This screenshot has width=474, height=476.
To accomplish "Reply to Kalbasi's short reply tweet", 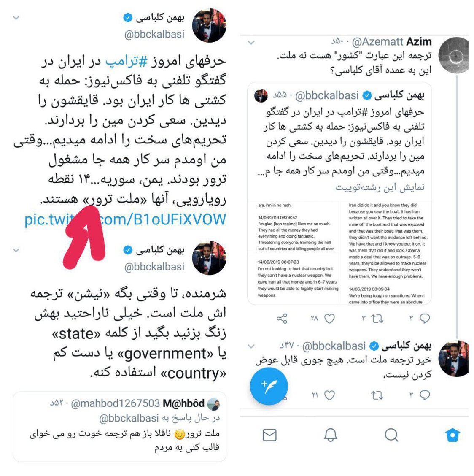I will 425,395.
